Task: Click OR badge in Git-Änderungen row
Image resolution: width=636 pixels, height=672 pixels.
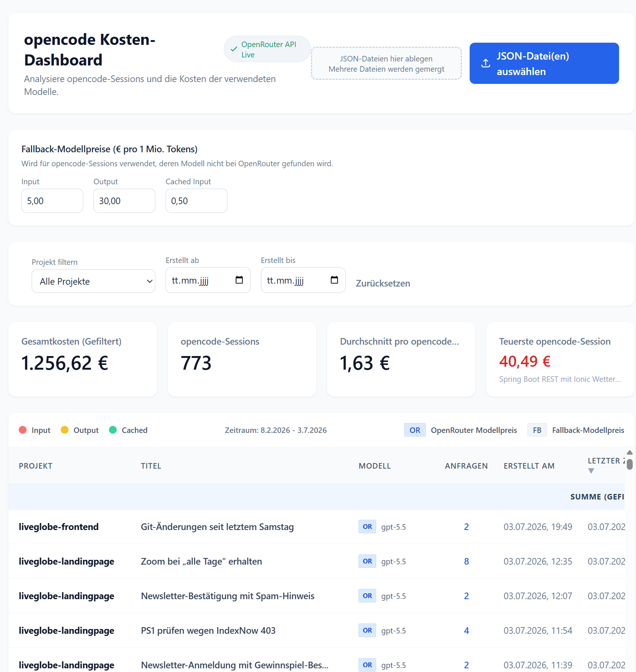Action: pos(367,526)
